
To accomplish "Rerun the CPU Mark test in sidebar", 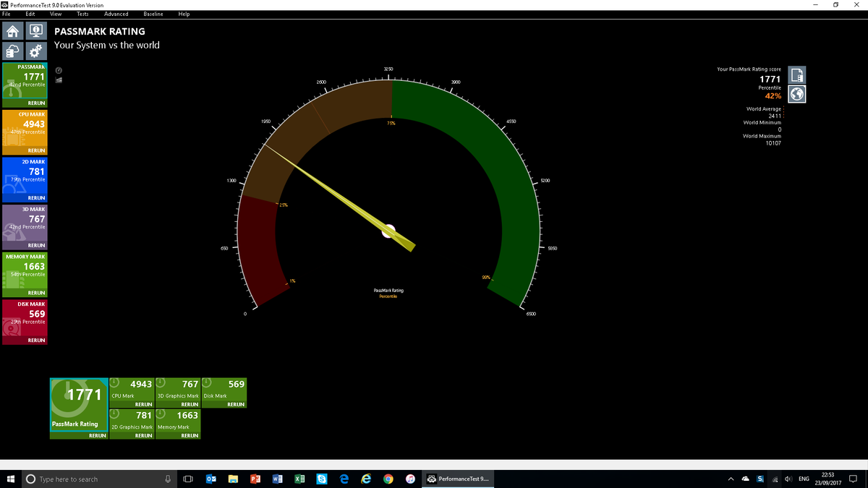I will click(x=36, y=150).
